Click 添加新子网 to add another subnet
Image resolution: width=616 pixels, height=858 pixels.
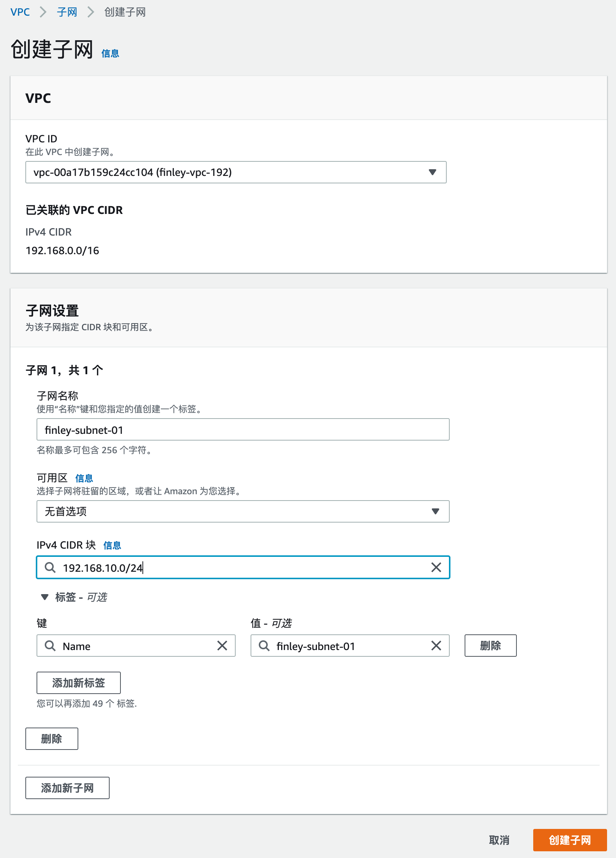(67, 788)
